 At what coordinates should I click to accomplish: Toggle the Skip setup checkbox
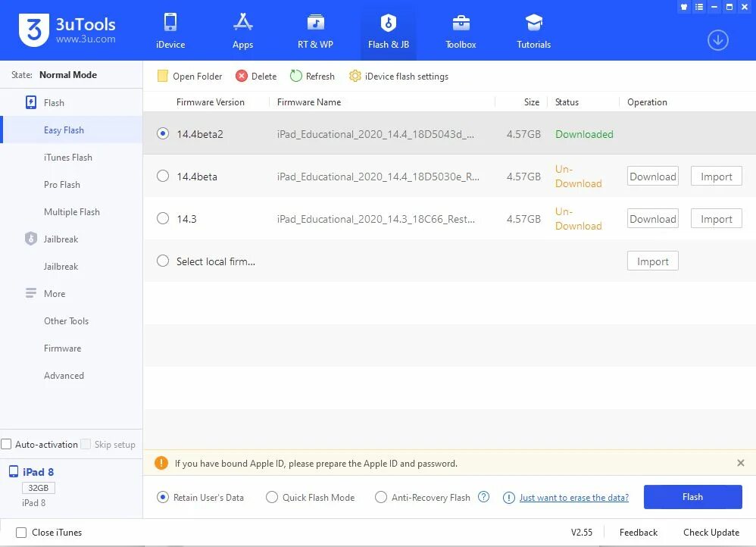click(x=86, y=444)
